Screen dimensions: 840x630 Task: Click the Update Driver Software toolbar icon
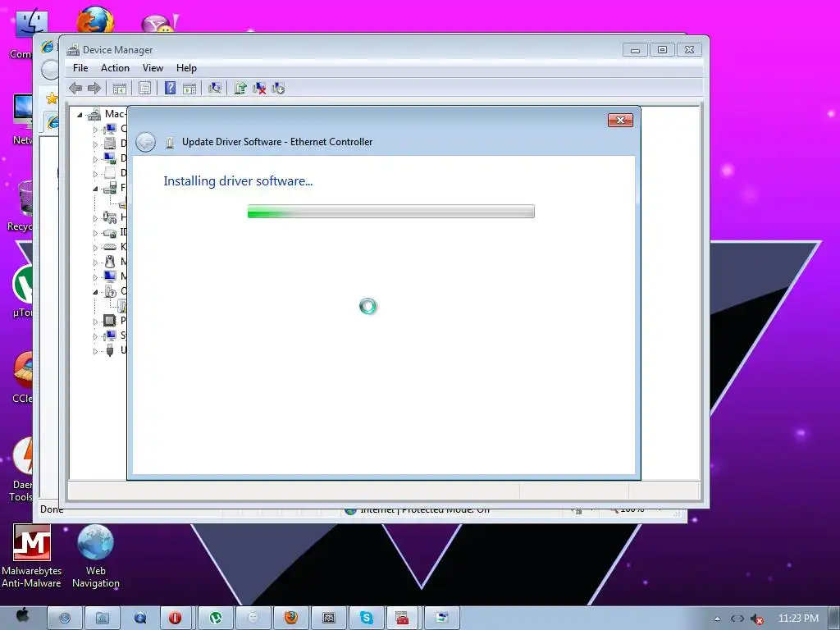point(240,89)
